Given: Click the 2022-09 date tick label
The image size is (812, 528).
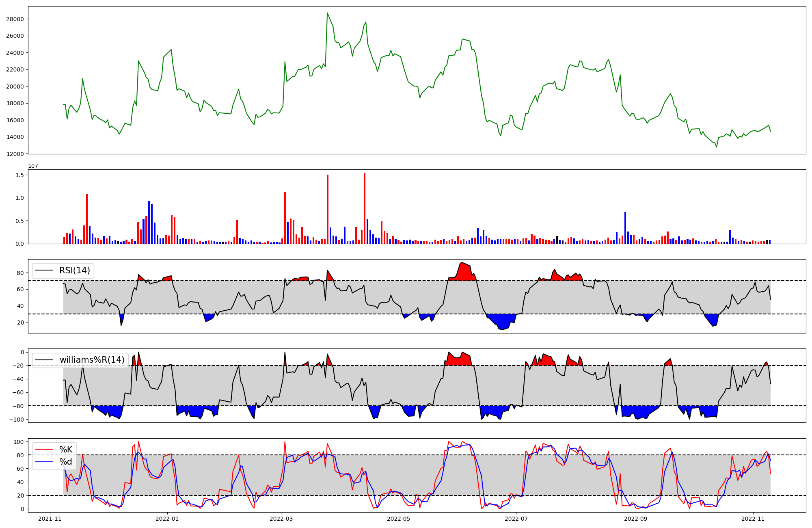Looking at the screenshot, I should (x=635, y=519).
